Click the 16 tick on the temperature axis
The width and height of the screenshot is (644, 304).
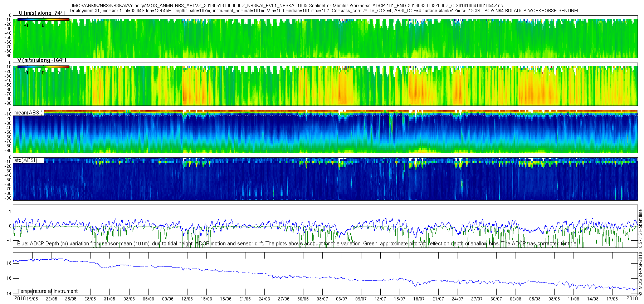pyautogui.click(x=9, y=278)
